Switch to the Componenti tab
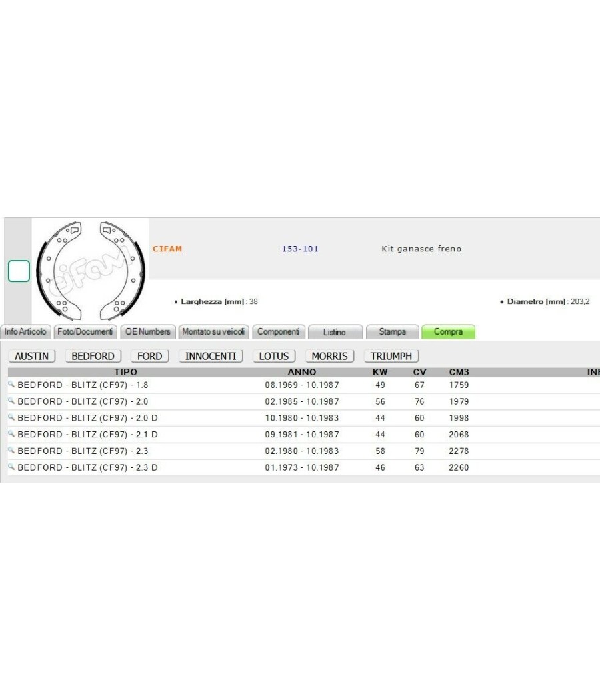The height and width of the screenshot is (700, 600). click(x=279, y=332)
